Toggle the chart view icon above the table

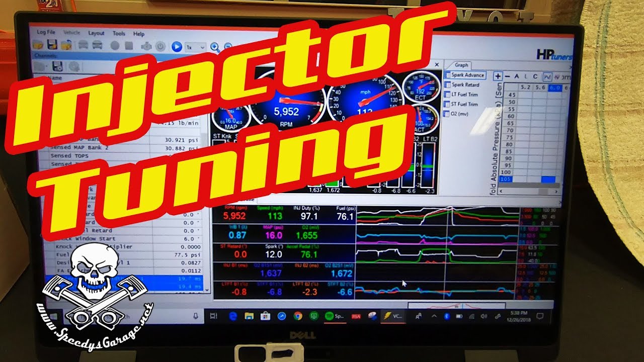tap(547, 77)
